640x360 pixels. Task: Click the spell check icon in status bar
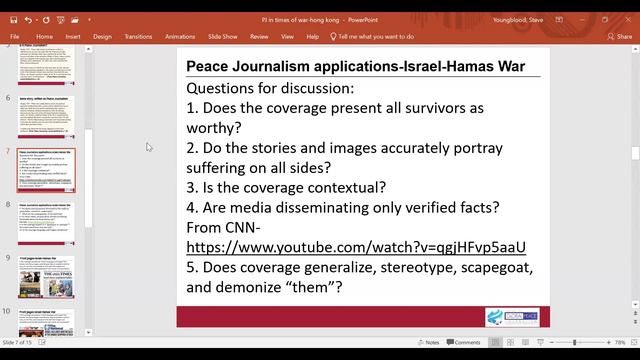[42, 342]
